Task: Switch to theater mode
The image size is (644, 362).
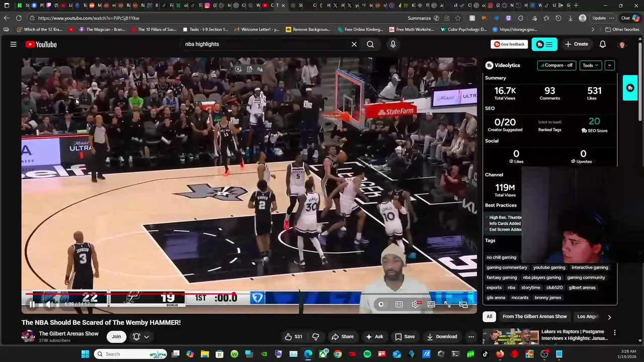Action: coord(431,304)
